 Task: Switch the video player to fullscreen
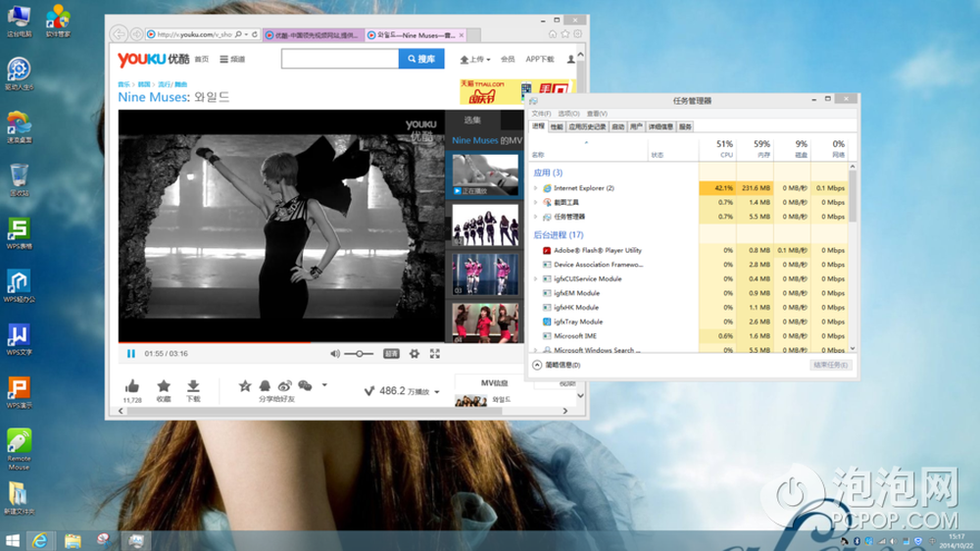(435, 354)
